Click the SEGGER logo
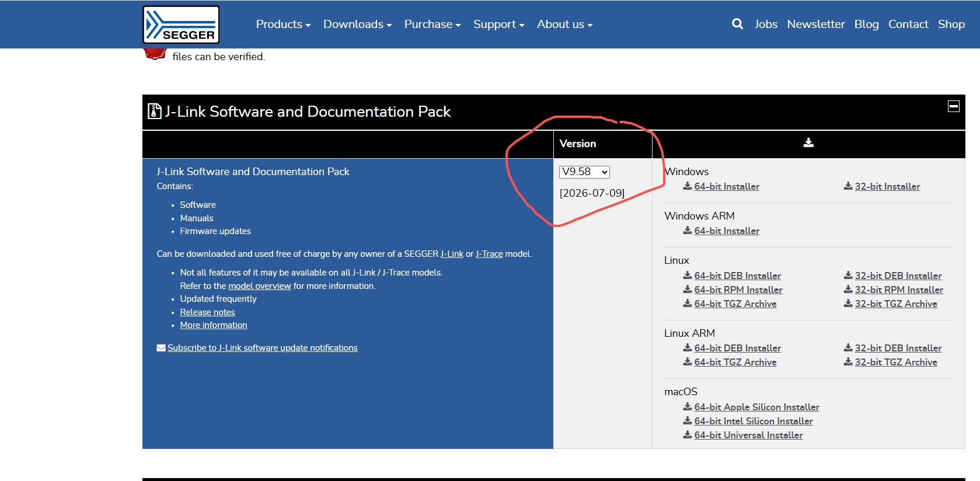The width and height of the screenshot is (980, 481). pyautogui.click(x=181, y=25)
